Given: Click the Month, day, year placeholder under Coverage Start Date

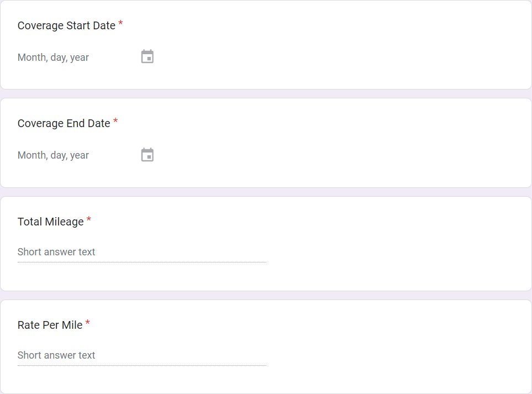Looking at the screenshot, I should click(53, 57).
